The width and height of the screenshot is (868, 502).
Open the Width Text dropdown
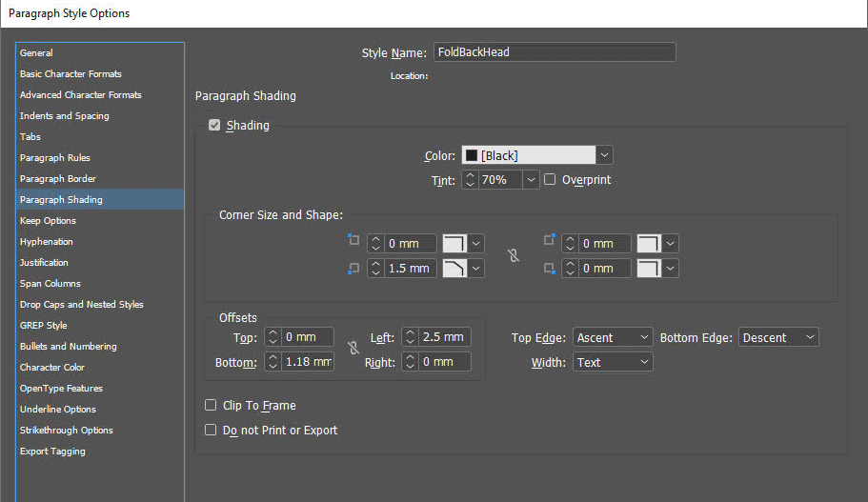[613, 362]
